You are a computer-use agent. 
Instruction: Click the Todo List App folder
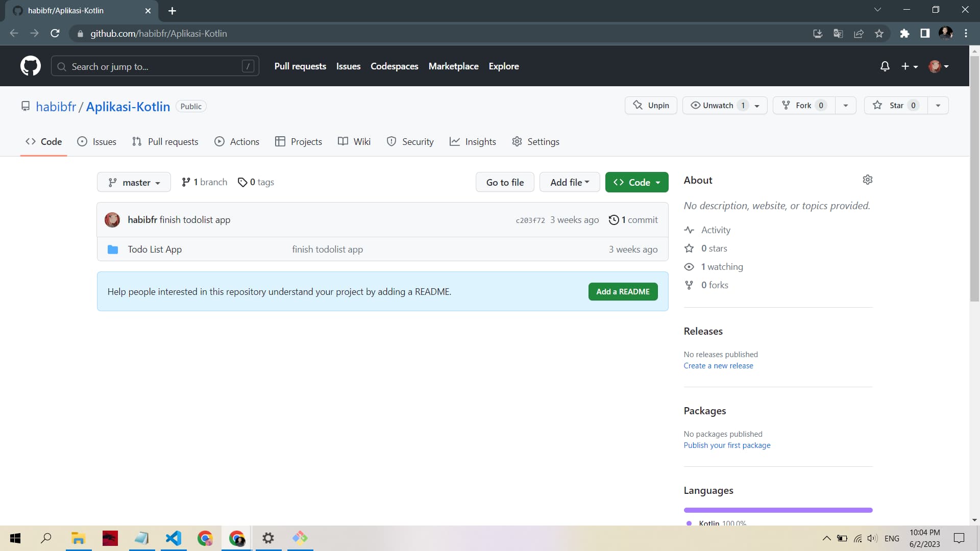pos(155,249)
